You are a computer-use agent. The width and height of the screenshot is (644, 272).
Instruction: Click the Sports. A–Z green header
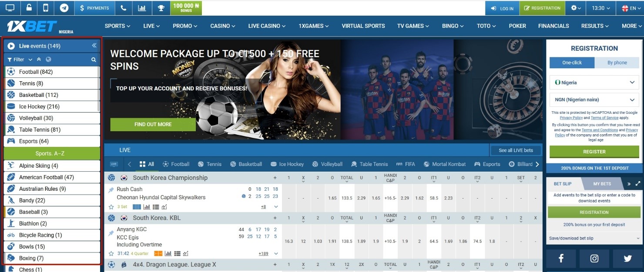pos(52,153)
